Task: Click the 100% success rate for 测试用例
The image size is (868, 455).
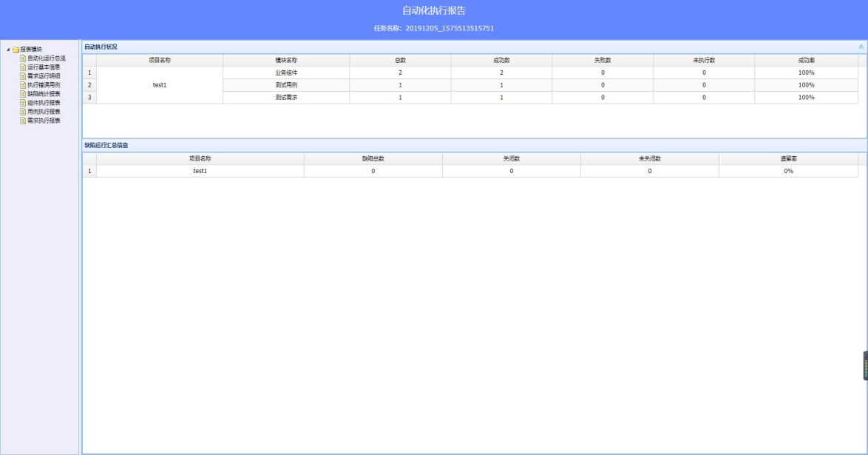Action: pyautogui.click(x=807, y=85)
